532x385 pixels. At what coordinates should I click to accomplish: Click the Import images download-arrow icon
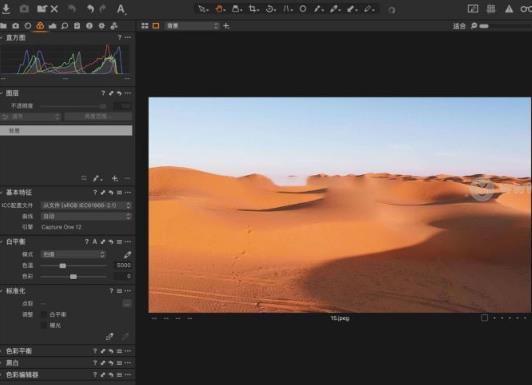pyautogui.click(x=6, y=9)
